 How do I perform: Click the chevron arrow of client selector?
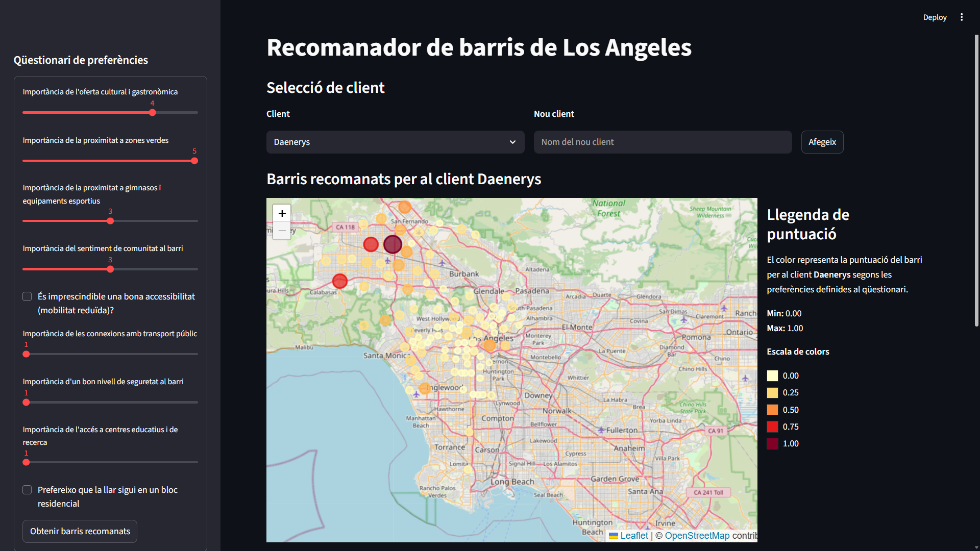[512, 142]
